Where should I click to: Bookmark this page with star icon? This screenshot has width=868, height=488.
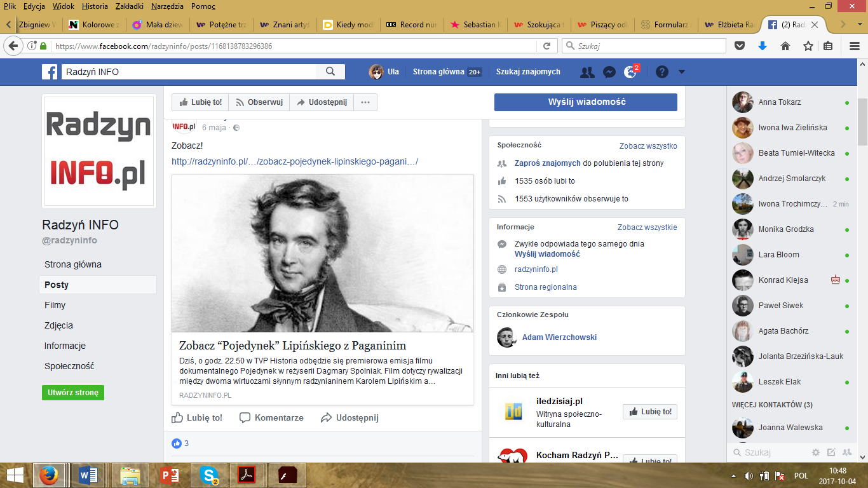[x=808, y=46]
